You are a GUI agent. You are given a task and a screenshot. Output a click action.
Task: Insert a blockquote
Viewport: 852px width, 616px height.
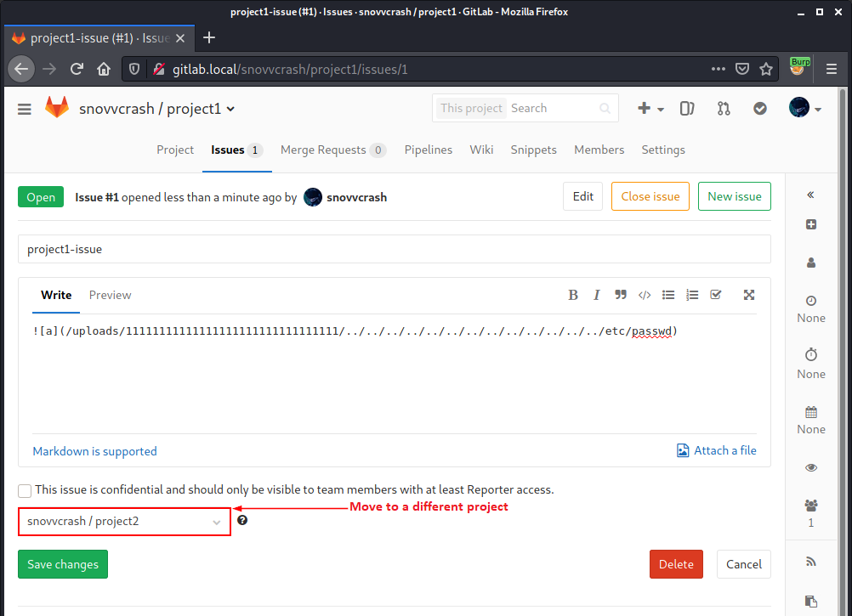[x=621, y=295]
